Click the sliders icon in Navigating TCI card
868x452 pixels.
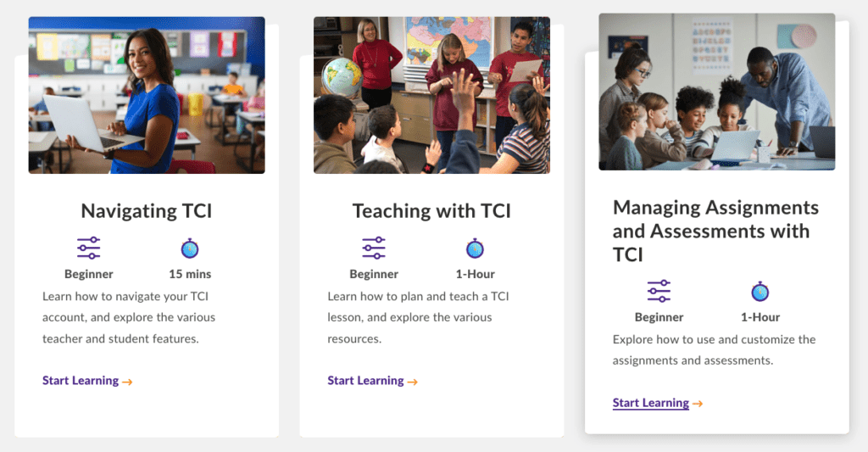click(88, 248)
